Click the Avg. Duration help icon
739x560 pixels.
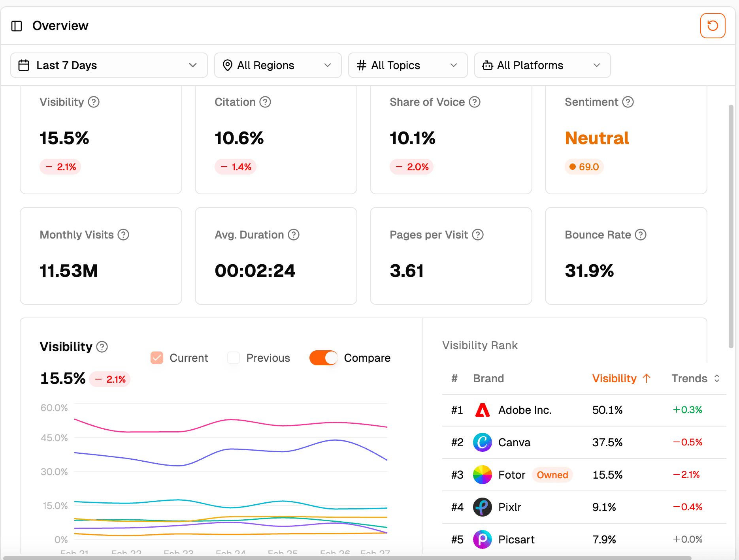coord(294,235)
